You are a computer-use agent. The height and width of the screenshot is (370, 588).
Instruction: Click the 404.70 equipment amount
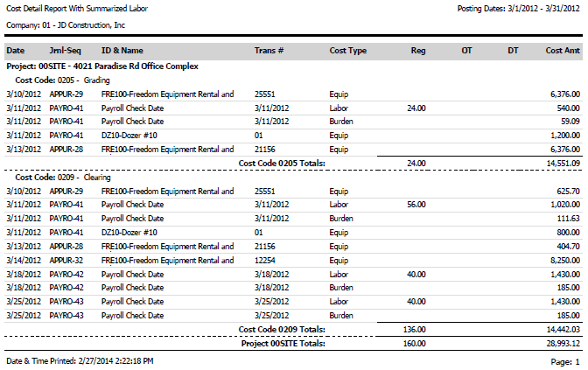[x=568, y=247]
